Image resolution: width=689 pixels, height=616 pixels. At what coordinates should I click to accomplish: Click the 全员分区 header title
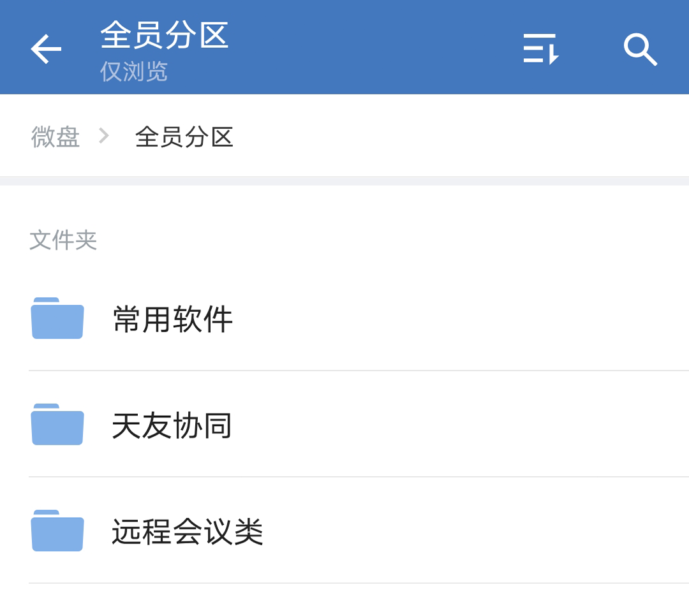coord(165,35)
